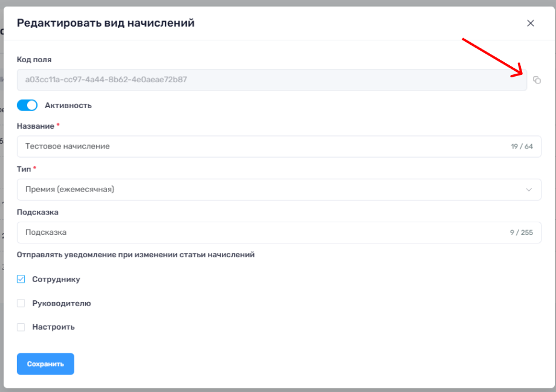The width and height of the screenshot is (556, 392).
Task: Click the Активность label text
Action: tap(68, 105)
